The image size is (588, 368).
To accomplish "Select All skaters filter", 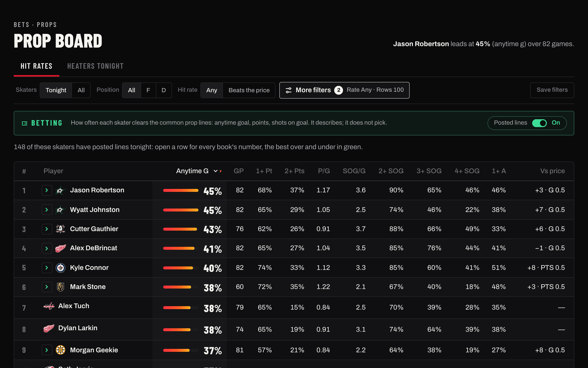I will [81, 90].
